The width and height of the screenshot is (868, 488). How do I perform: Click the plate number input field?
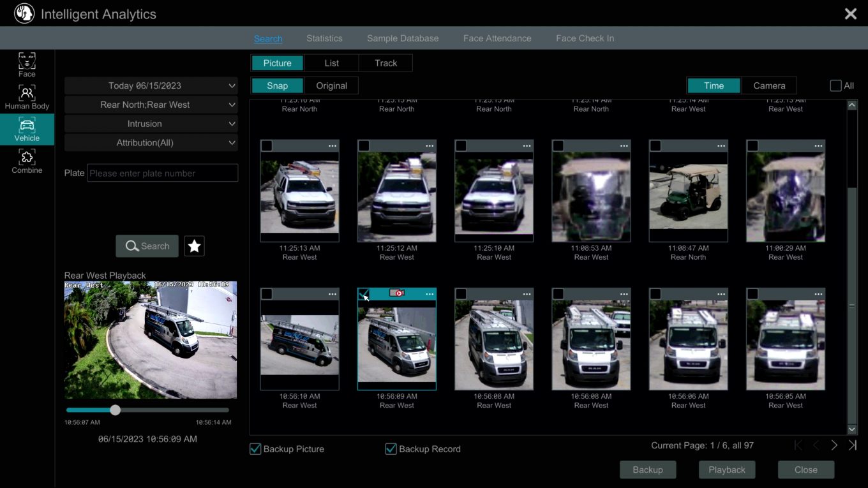[162, 172]
